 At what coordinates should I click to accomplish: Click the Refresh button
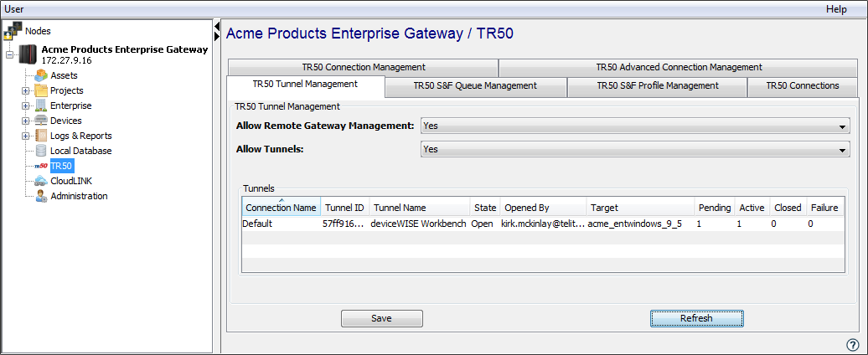[x=696, y=318]
